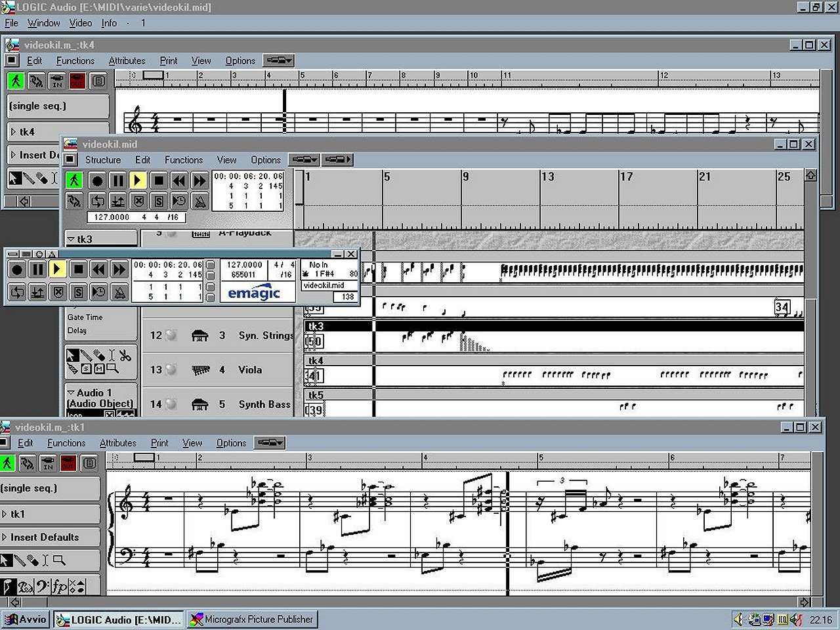Open the first link dropdown in Arrange window
Image resolution: width=840 pixels, height=630 pixels.
point(304,159)
